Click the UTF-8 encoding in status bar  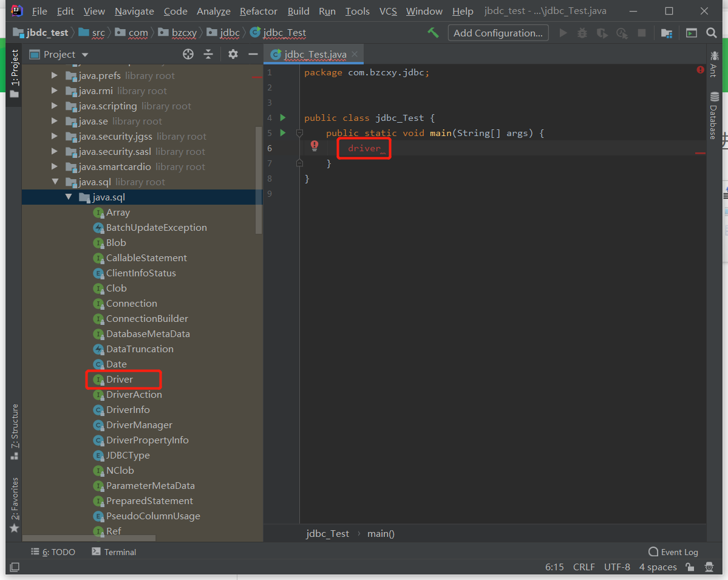[617, 567]
